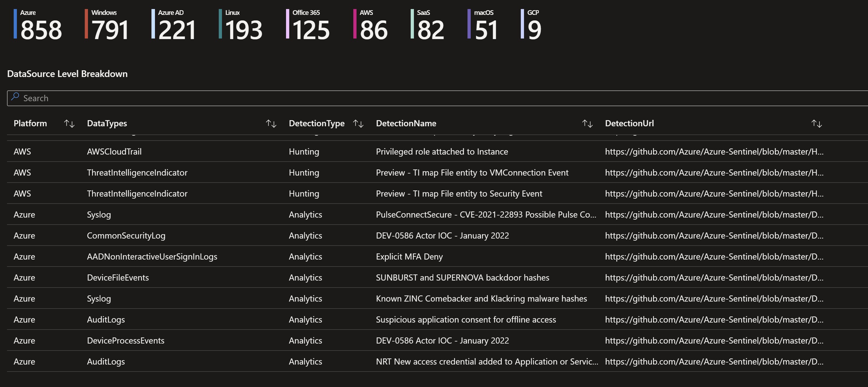868x387 pixels.
Task: Select the CommonSecurityLog data type cell
Action: click(126, 236)
